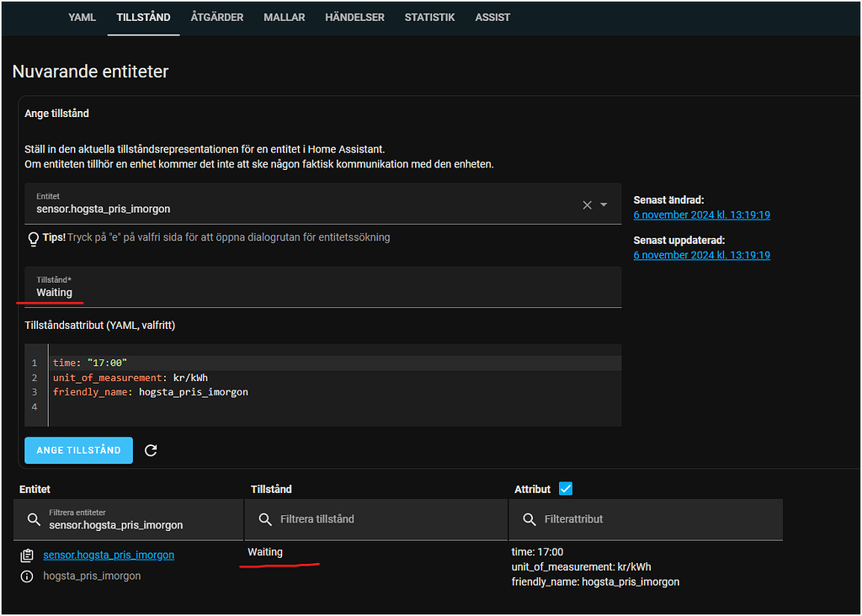Copy entity ID using clipboard icon

click(x=27, y=555)
